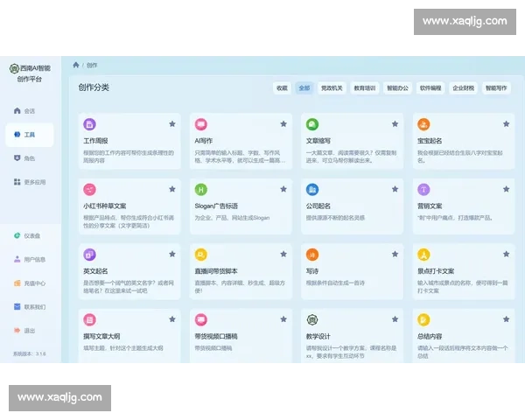Open the 工作周报 card title
The height and width of the screenshot is (420, 525).
point(95,141)
